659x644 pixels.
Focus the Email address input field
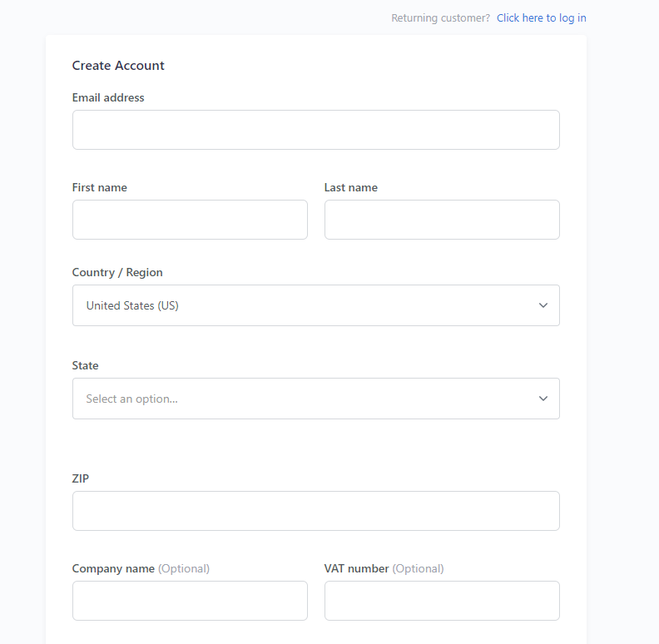tap(315, 130)
